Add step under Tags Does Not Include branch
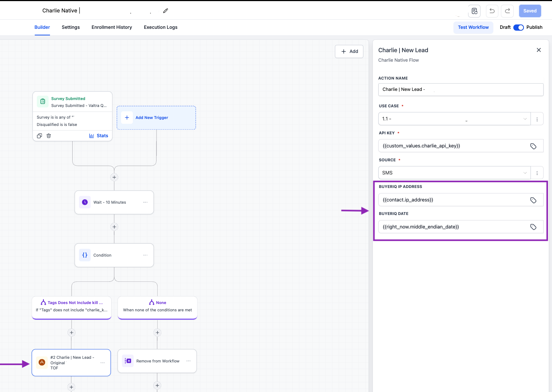The width and height of the screenshot is (552, 392). click(72, 333)
